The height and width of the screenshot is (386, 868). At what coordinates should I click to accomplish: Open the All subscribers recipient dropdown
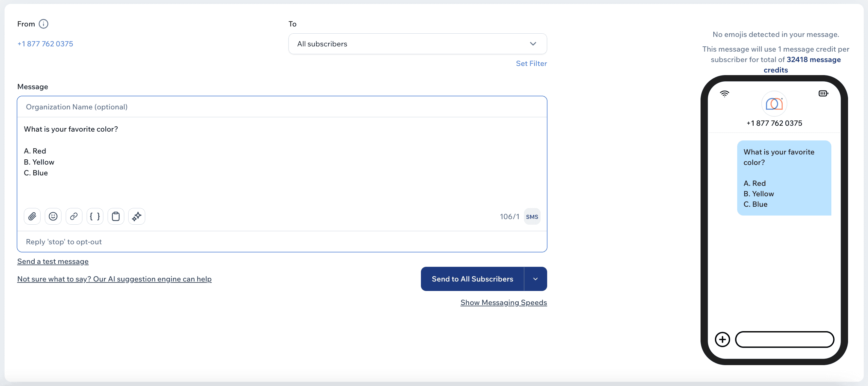[x=417, y=44]
